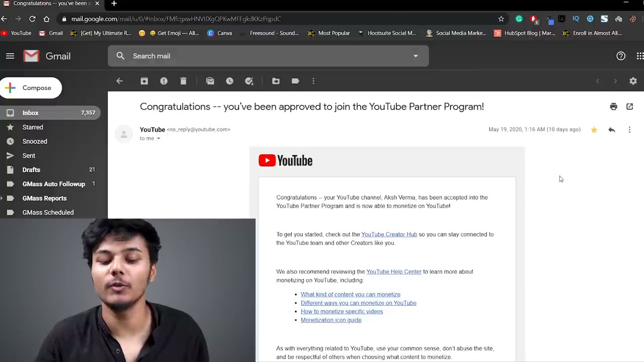Mark email as unread
Image resolution: width=644 pixels, height=362 pixels.
210,81
